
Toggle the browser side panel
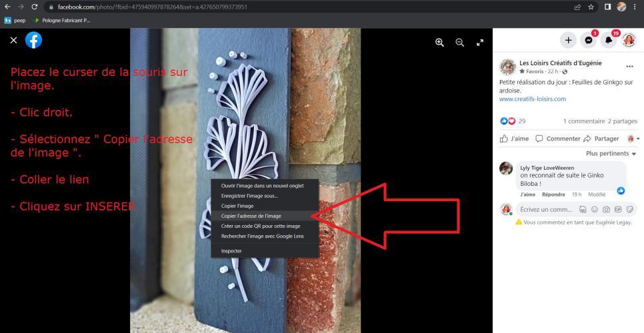[608, 7]
